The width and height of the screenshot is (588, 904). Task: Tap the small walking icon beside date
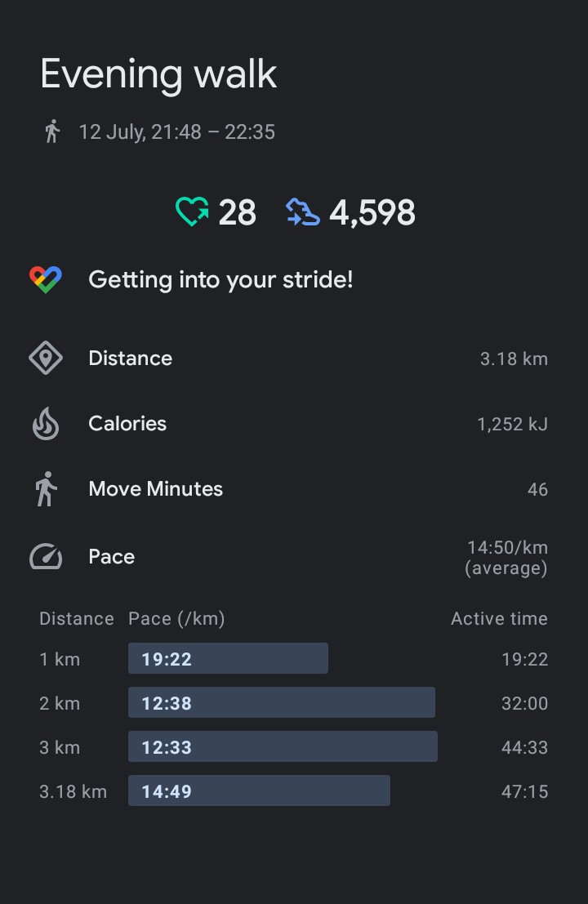[52, 131]
